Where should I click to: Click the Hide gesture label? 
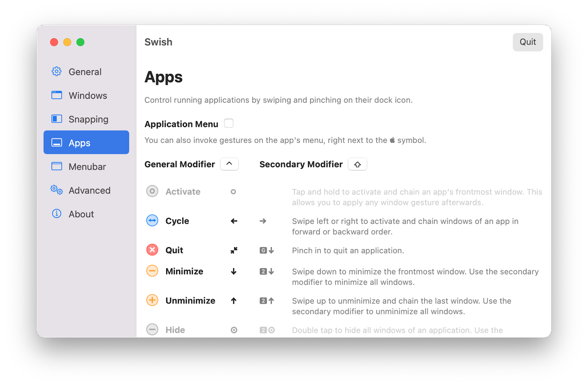pos(175,330)
